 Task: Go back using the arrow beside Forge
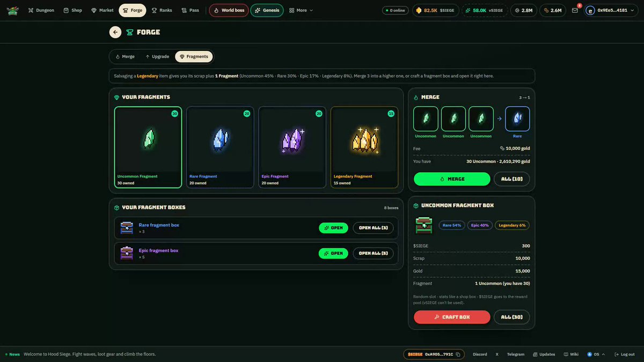point(115,32)
